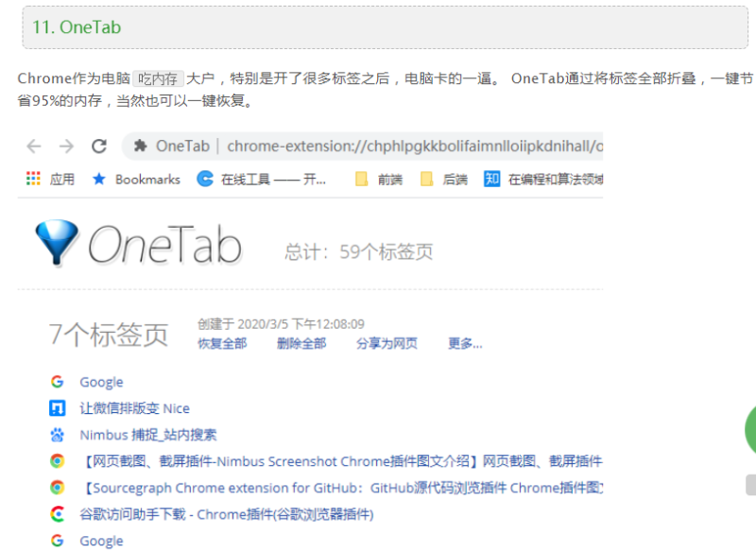This screenshot has width=756, height=553.
Task: Click the Google favicon in the last row
Action: 58,541
